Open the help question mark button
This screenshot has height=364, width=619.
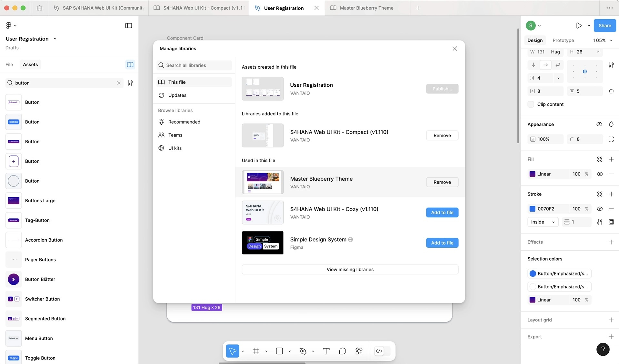pyautogui.click(x=603, y=349)
